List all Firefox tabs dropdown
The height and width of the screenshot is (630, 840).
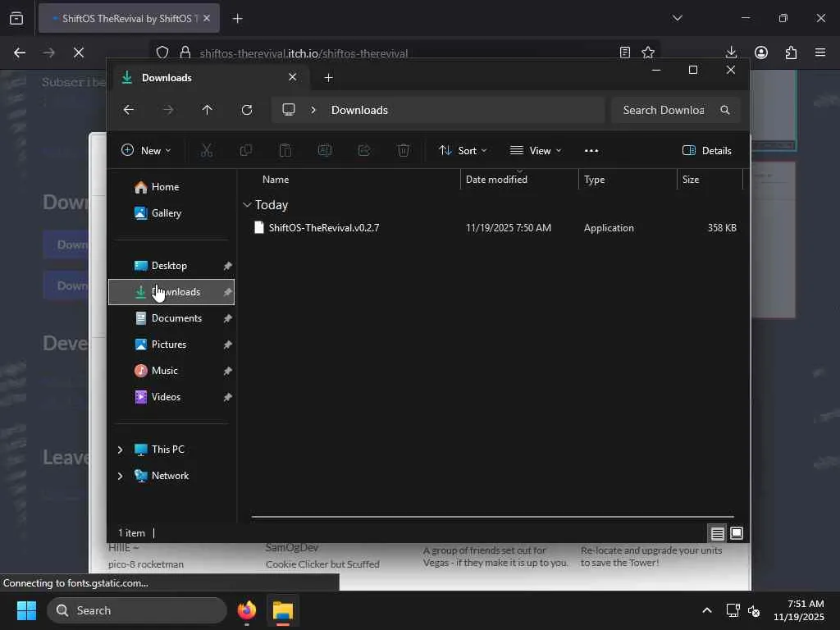coord(677,18)
